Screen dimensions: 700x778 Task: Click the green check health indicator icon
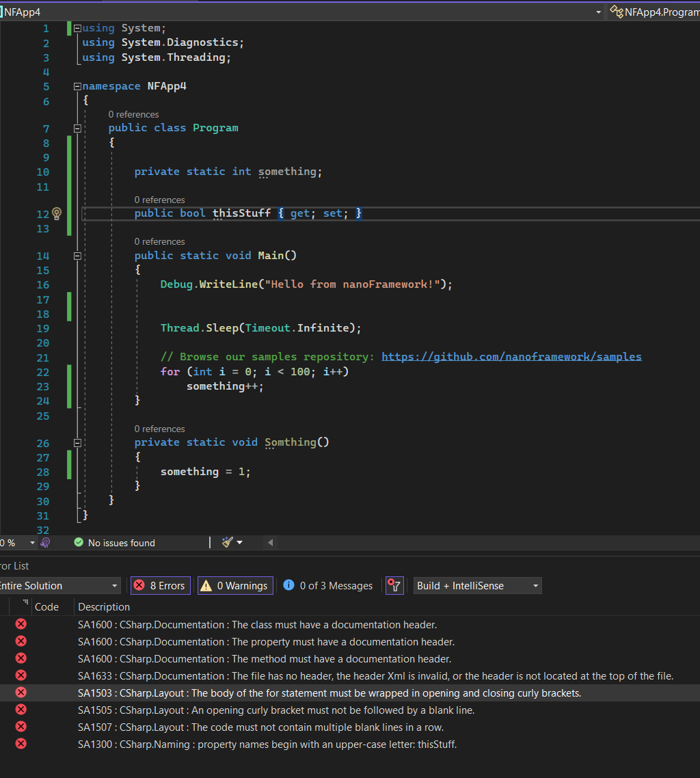click(x=78, y=542)
